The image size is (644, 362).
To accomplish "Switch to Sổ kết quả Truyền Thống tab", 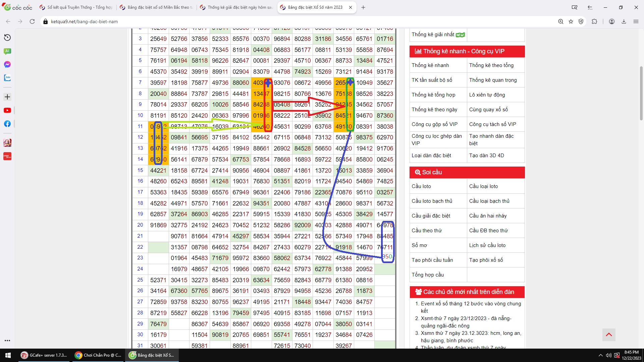I will point(76,7).
